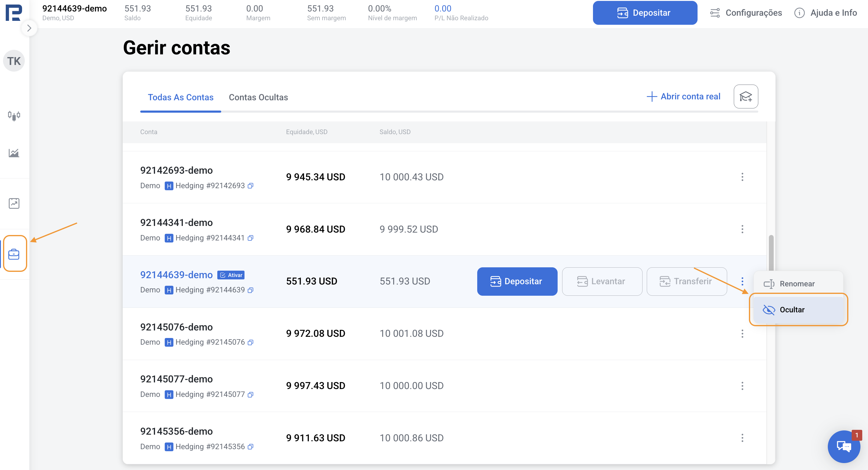The width and height of the screenshot is (868, 470).
Task: Open three-dot menu for 92142693-demo
Action: pos(742,177)
